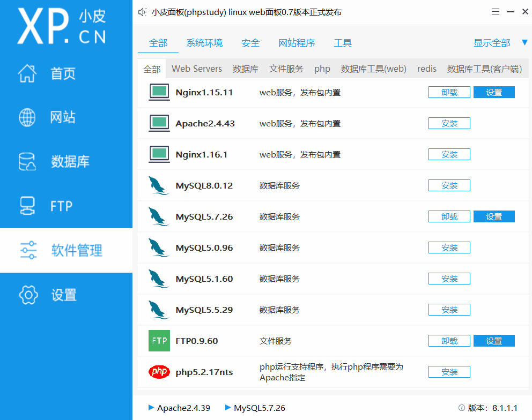532x420 pixels.
Task: Open 设置 for MySQL5.7.26
Action: 494,217
